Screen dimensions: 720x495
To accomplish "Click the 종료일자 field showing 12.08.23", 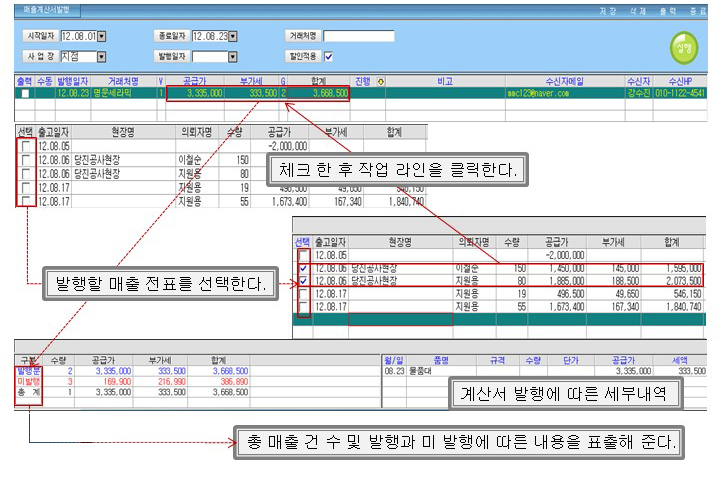I will click(210, 36).
